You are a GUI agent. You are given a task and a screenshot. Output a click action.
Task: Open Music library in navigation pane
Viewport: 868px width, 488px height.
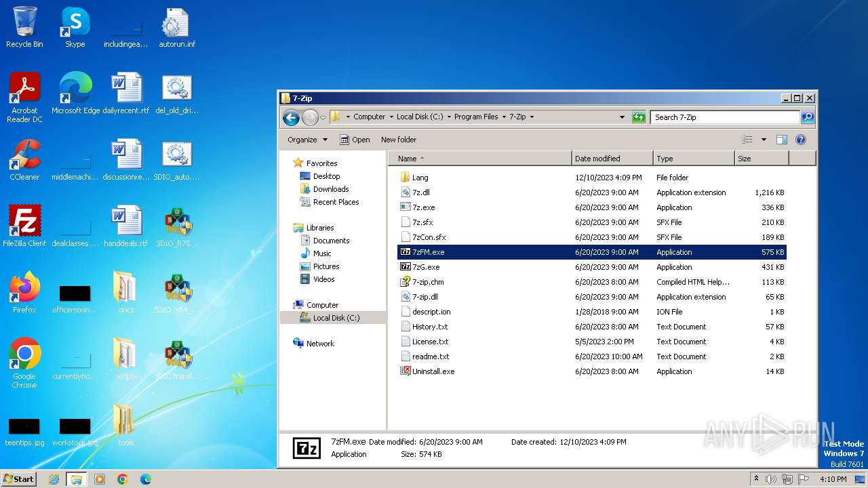(x=322, y=253)
